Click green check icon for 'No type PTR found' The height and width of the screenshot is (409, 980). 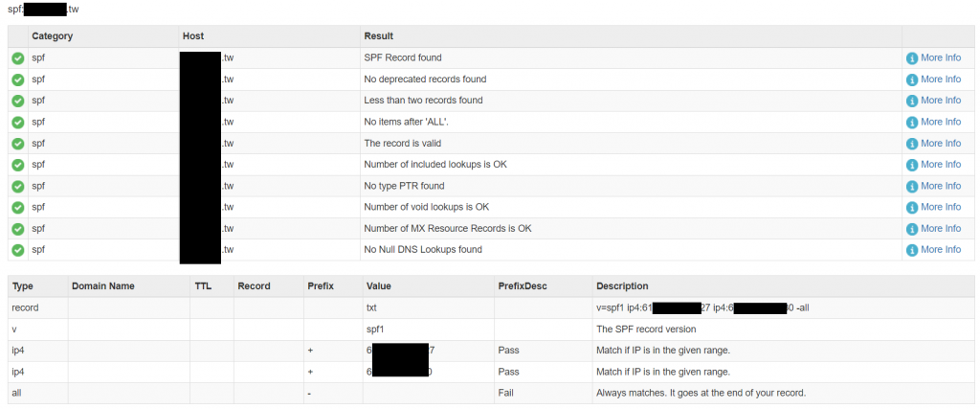pyautogui.click(x=18, y=186)
